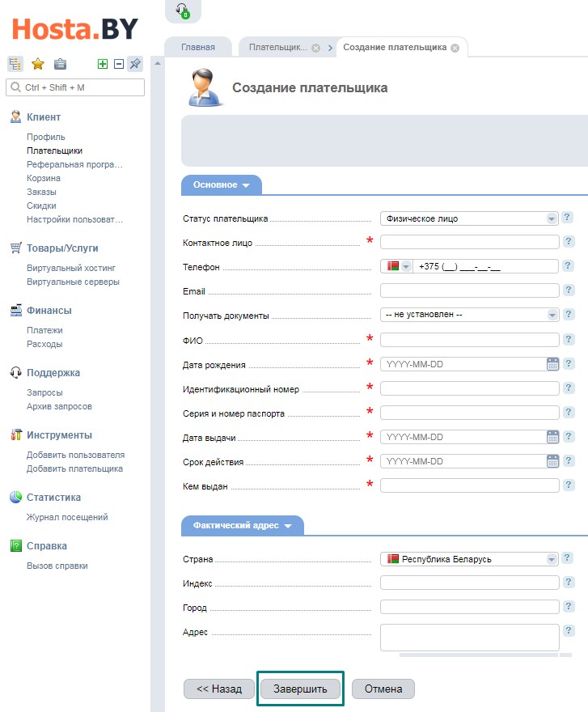The image size is (588, 712).
Task: Collapse the Основное section
Action: tap(222, 185)
